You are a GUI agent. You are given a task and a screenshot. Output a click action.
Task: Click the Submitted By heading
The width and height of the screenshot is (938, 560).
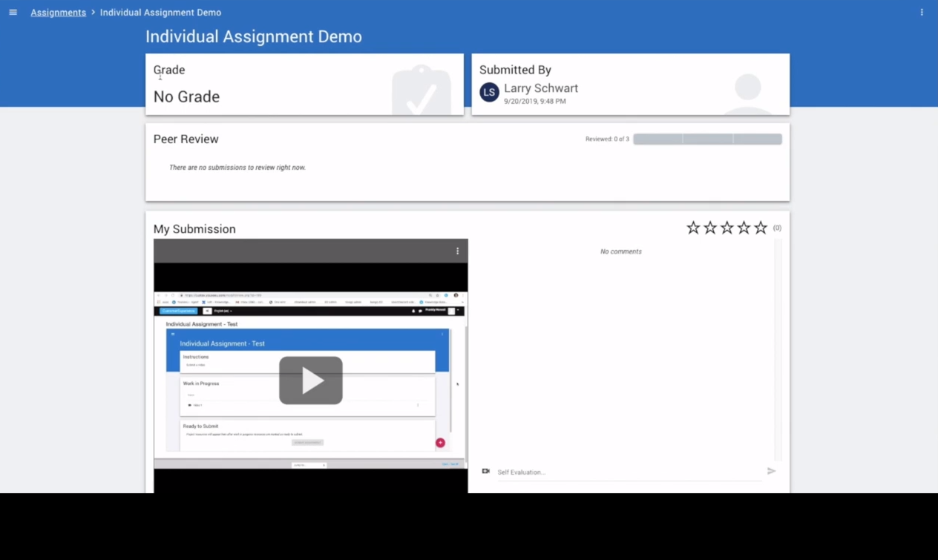515,70
